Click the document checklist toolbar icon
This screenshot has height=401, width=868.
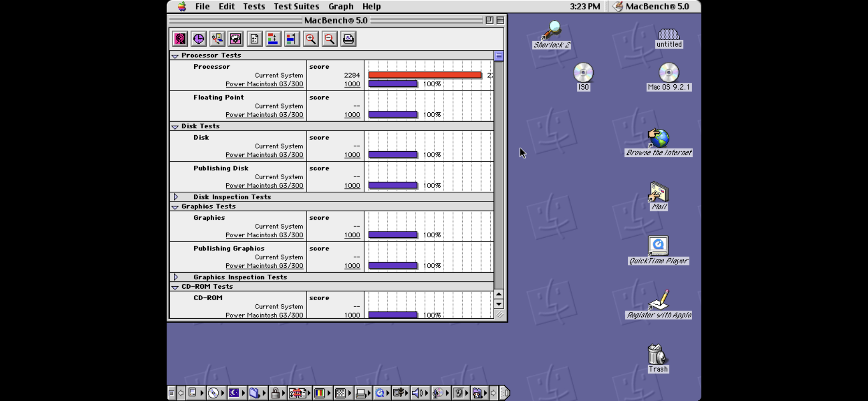point(254,39)
